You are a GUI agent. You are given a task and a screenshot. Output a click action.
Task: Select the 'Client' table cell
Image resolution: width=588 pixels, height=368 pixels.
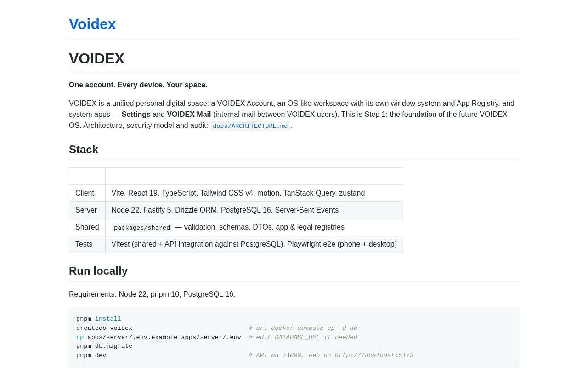click(x=87, y=193)
